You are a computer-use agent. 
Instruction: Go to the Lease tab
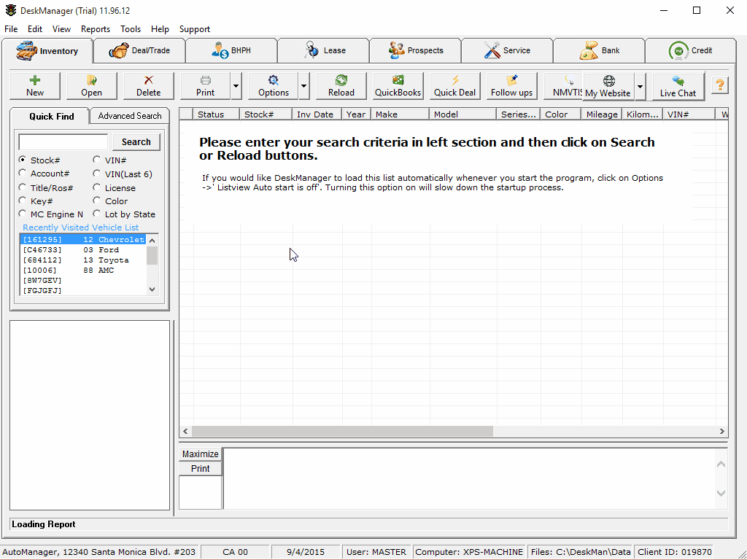tap(323, 50)
